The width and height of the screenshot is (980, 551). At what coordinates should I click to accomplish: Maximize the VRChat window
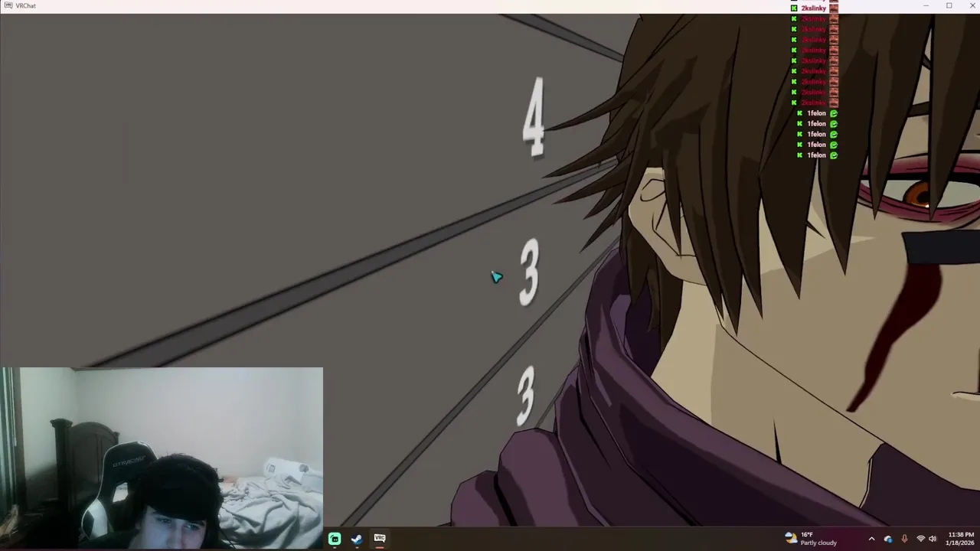(949, 5)
